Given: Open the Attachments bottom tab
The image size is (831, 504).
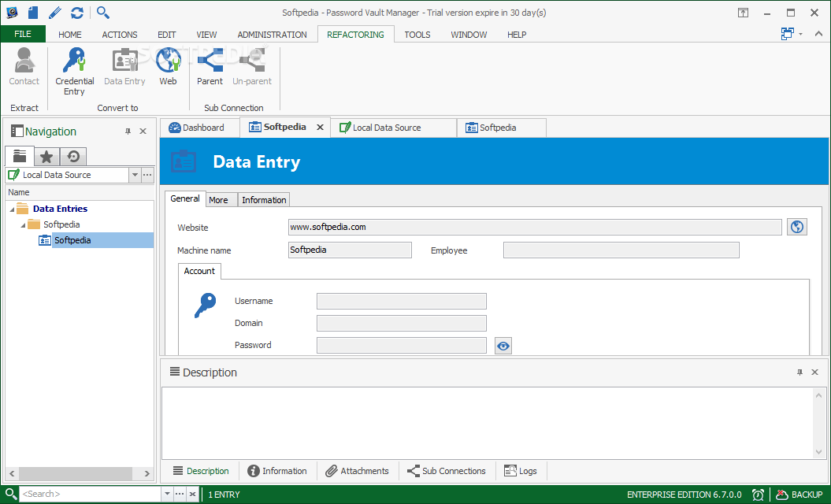Looking at the screenshot, I should click(x=357, y=471).
